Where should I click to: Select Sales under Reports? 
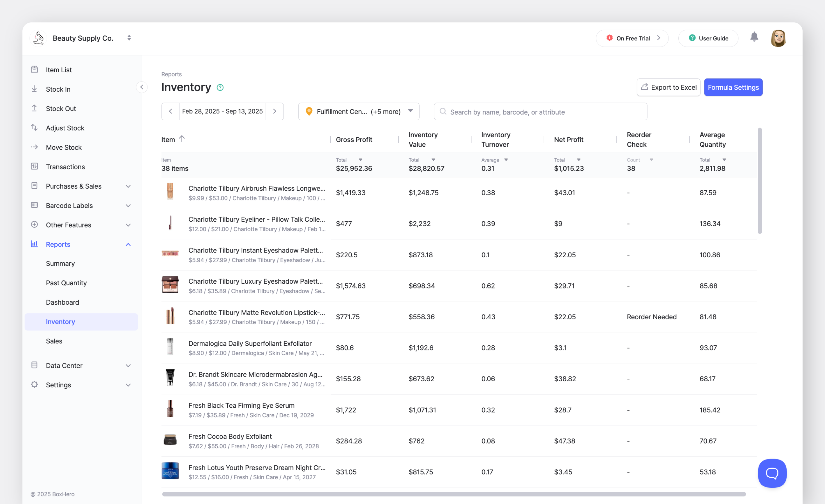point(54,341)
